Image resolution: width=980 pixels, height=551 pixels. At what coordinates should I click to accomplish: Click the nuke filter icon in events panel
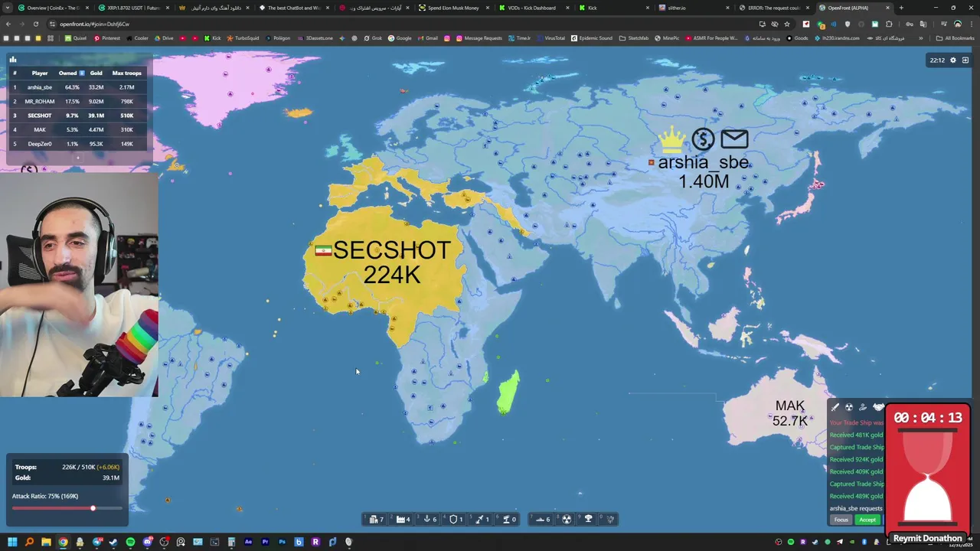point(849,407)
